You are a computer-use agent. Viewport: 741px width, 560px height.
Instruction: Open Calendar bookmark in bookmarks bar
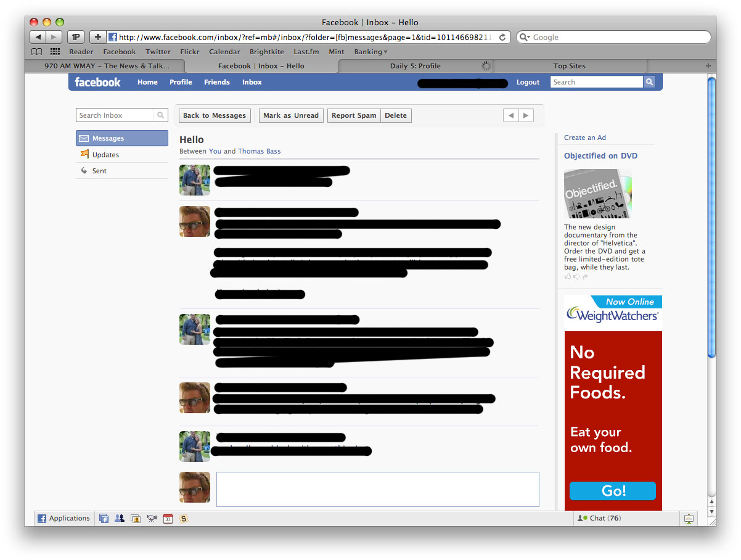[224, 52]
